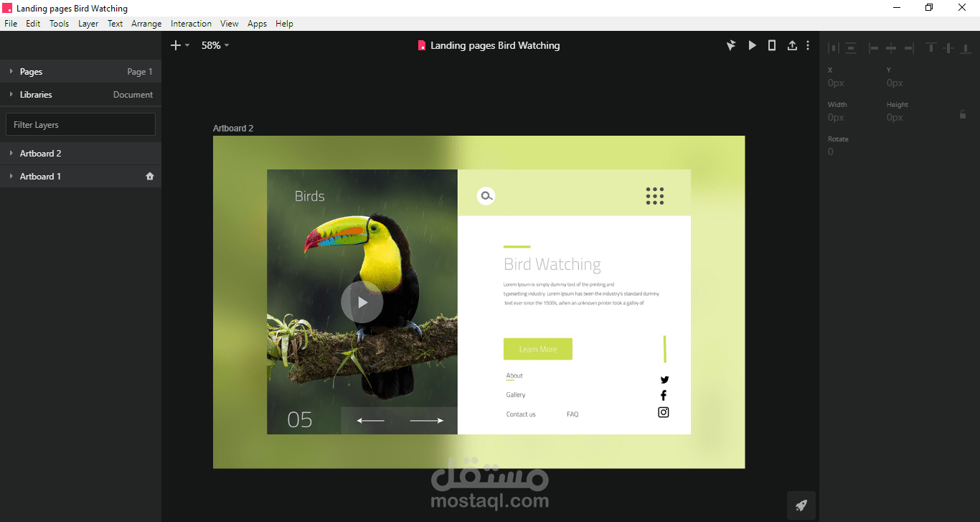Distribute vertically icon in the inspector
The height and width of the screenshot is (522, 980).
[851, 48]
